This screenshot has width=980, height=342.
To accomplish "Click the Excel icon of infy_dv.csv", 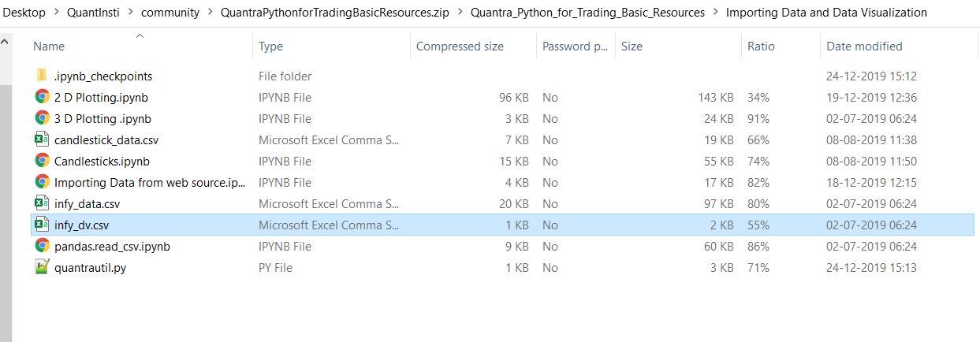I will coord(42,225).
